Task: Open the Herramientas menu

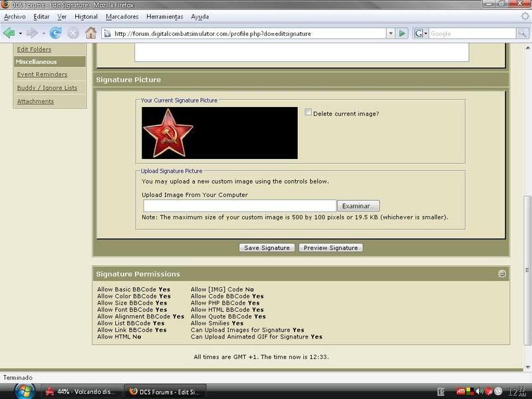Action: coord(164,16)
